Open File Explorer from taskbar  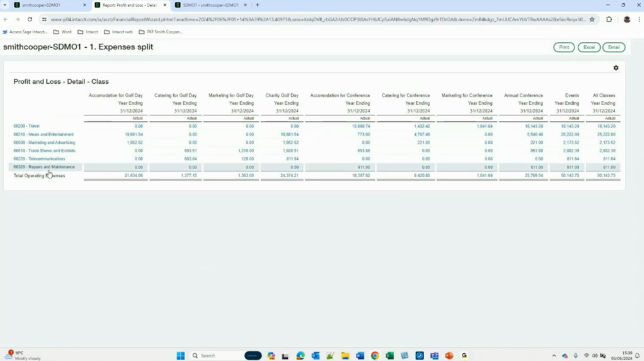tap(345, 356)
